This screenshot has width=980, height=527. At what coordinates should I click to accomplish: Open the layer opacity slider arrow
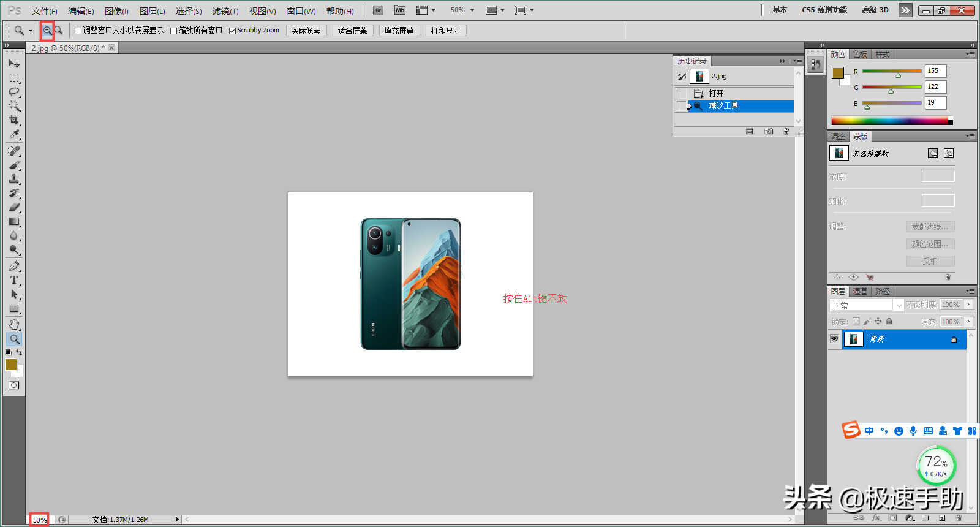point(969,305)
